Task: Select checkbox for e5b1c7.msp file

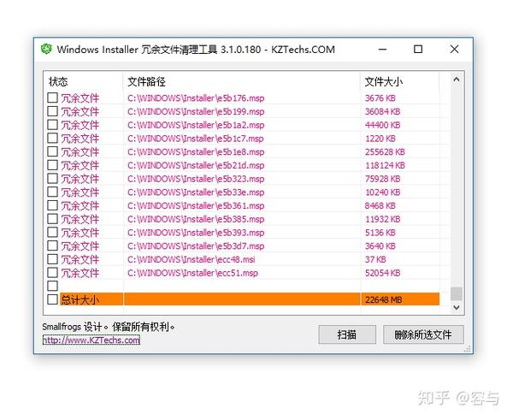Action: (x=52, y=138)
